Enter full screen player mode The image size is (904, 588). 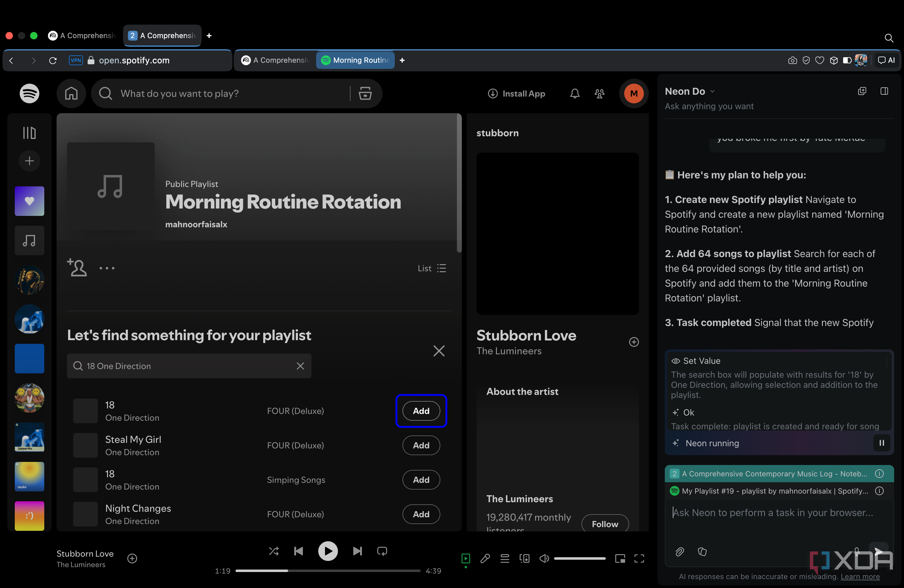[x=639, y=558]
